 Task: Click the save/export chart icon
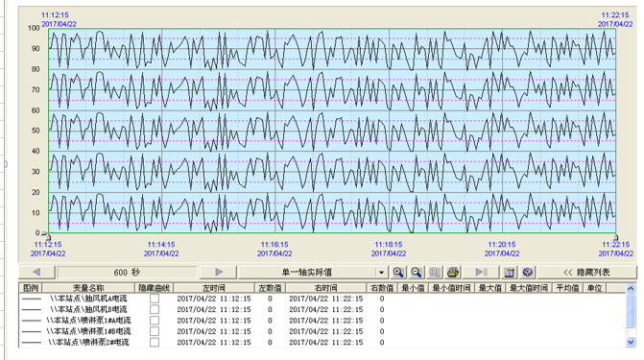tap(510, 272)
